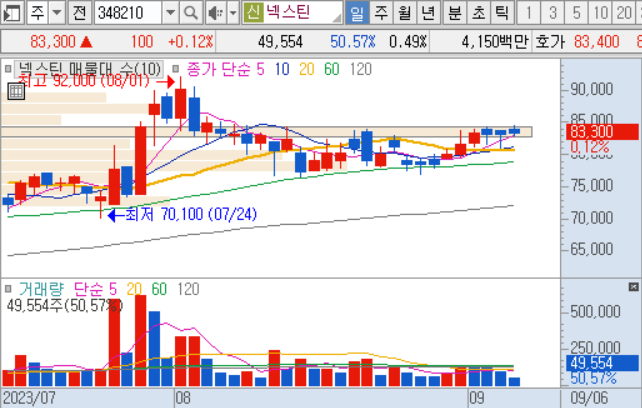Open the grid table icon on chart
The height and width of the screenshot is (408, 642).
click(x=16, y=91)
